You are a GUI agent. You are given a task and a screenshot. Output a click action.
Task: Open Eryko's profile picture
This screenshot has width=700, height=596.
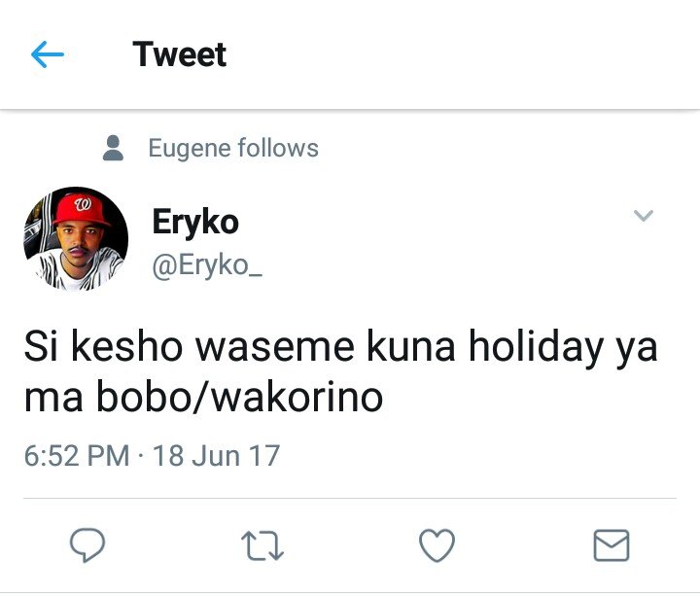(x=76, y=239)
